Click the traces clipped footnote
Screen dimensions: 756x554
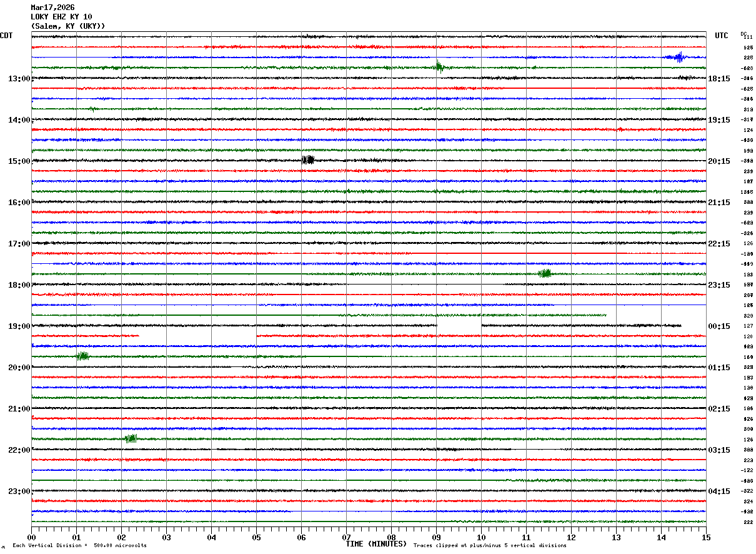point(490,546)
